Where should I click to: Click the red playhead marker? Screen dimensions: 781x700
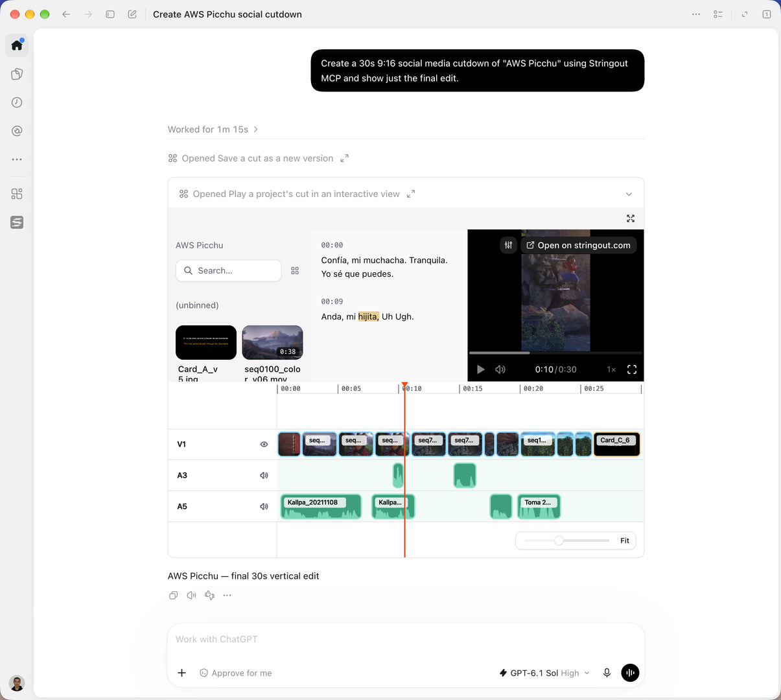click(x=404, y=386)
